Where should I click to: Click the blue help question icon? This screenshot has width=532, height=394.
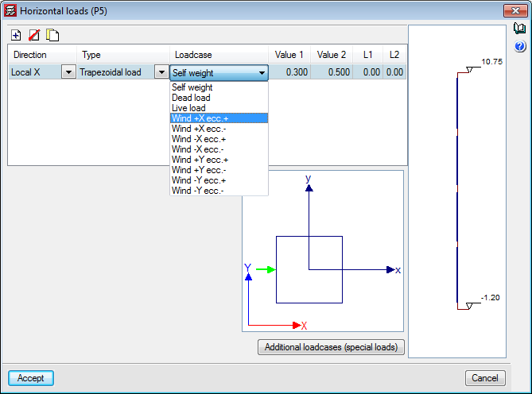click(519, 47)
